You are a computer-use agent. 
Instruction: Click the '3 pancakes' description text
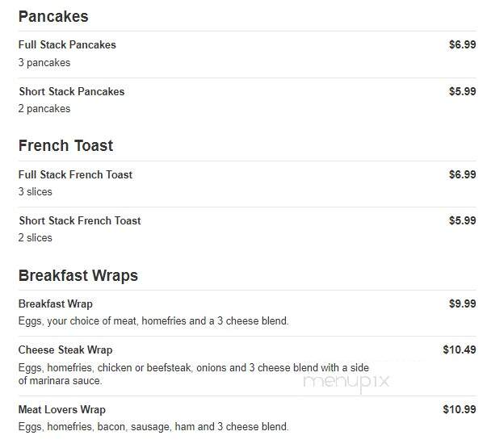point(44,63)
